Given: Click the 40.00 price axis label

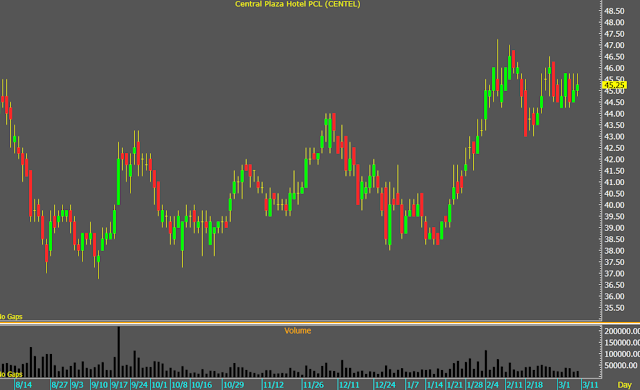Looking at the screenshot, I should coord(614,205).
